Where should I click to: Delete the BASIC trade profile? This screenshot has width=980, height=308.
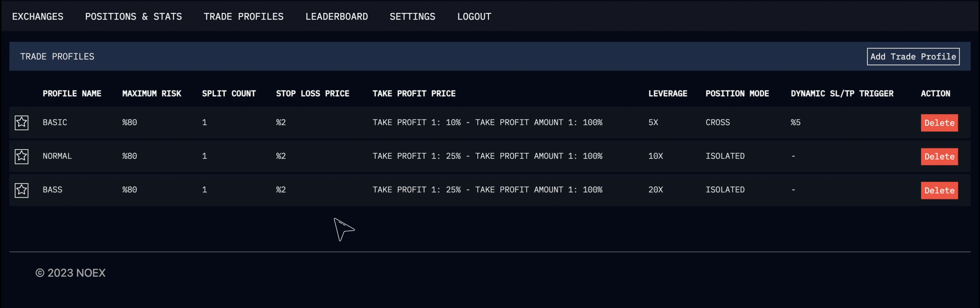(939, 123)
